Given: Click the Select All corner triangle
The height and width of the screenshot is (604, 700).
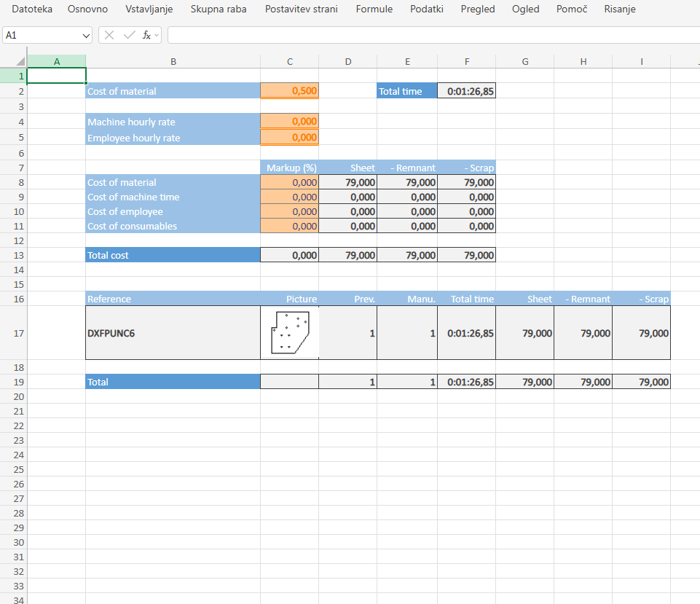Looking at the screenshot, I should tap(20, 62).
